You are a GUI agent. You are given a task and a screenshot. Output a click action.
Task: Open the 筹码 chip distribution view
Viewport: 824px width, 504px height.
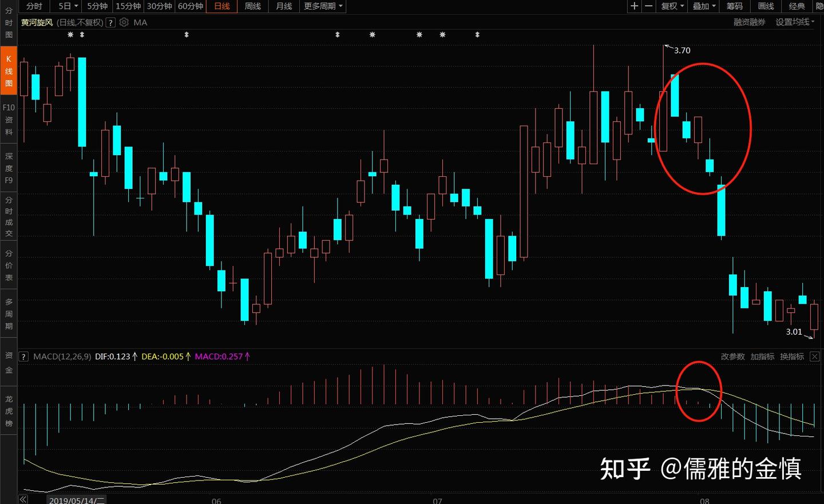[x=735, y=6]
